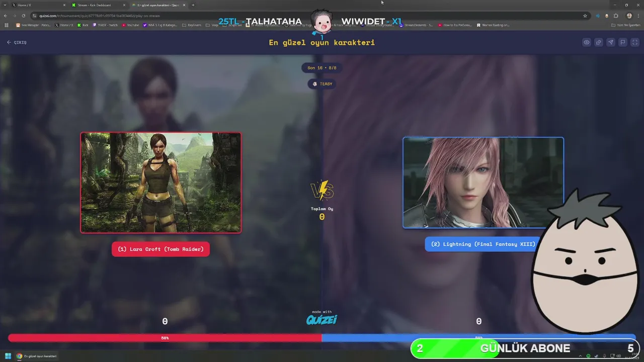The image size is (644, 362).
Task: Open the apps grid in bookmarks bar
Action: pyautogui.click(x=7, y=25)
